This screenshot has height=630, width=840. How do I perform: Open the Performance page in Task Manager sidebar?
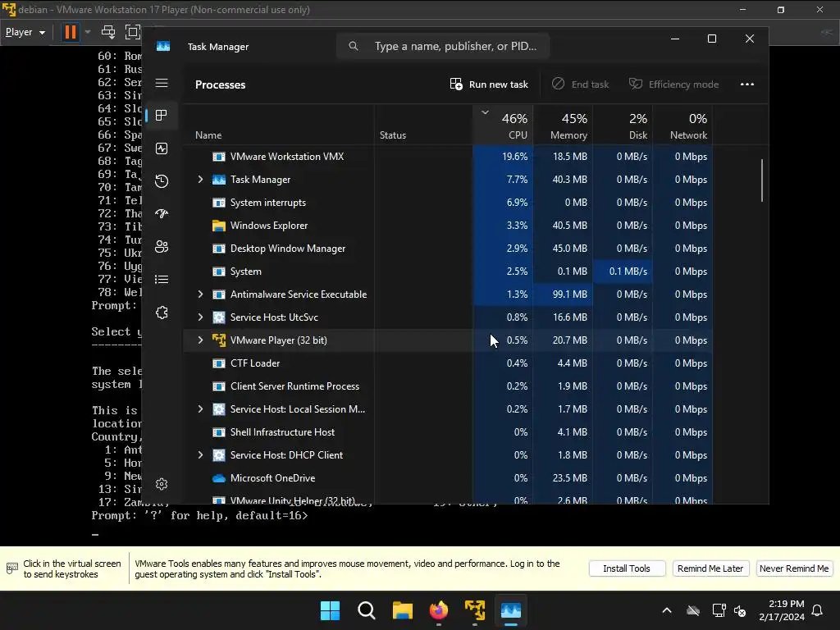click(x=162, y=148)
